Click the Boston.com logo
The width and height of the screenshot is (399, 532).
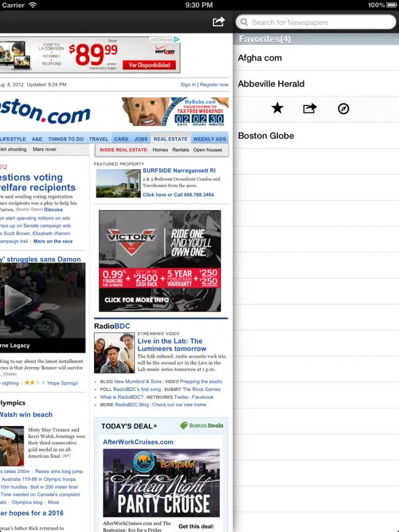45,112
